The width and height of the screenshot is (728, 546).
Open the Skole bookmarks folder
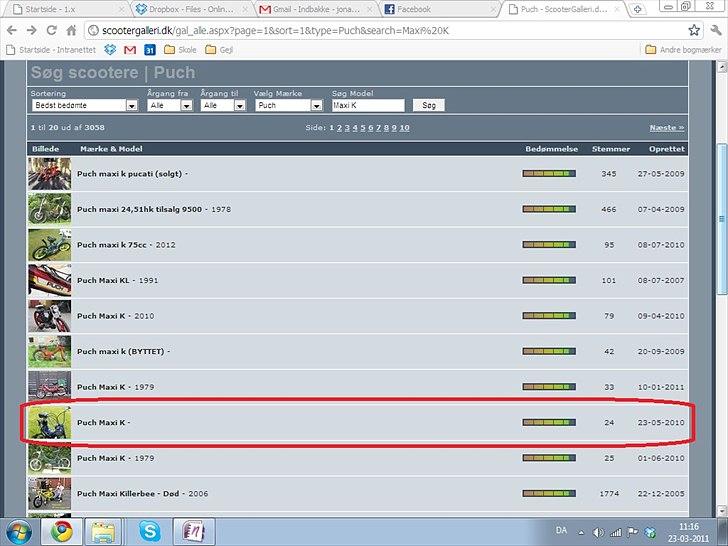click(x=180, y=49)
